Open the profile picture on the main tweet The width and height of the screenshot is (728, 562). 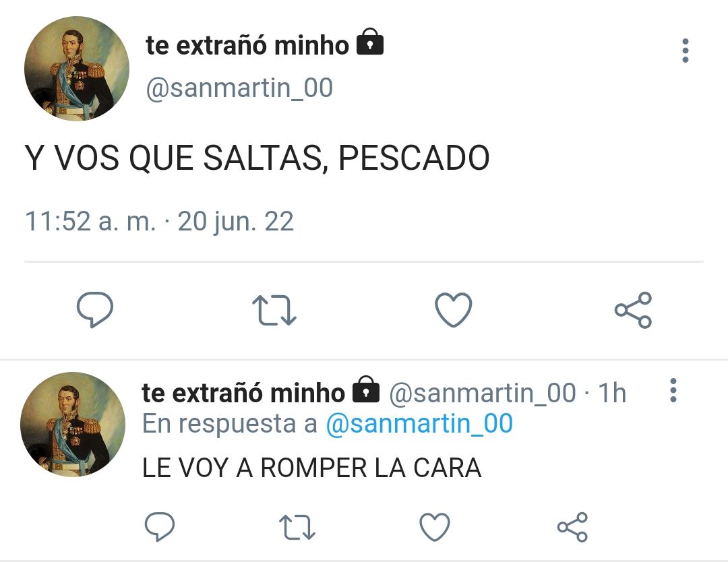tap(77, 69)
